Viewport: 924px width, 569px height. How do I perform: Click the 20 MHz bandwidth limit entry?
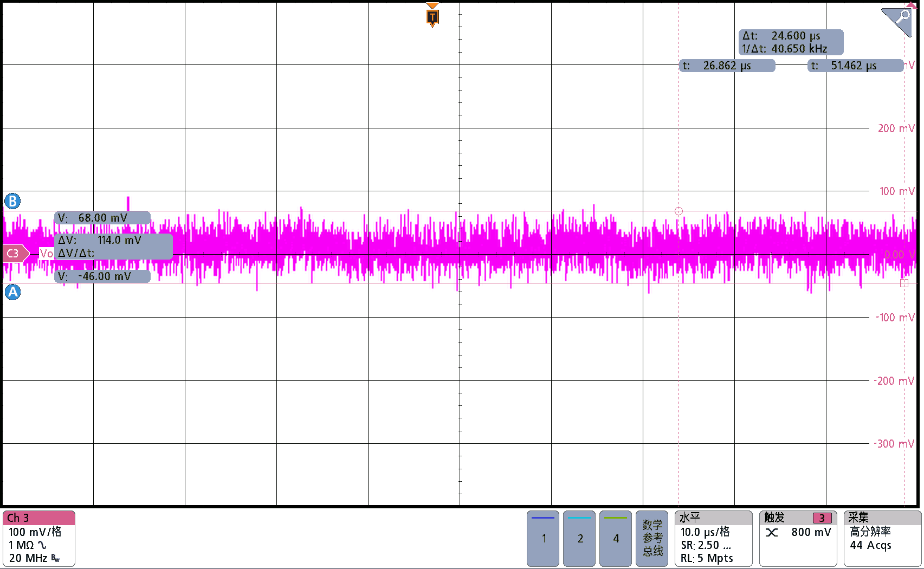(34, 558)
